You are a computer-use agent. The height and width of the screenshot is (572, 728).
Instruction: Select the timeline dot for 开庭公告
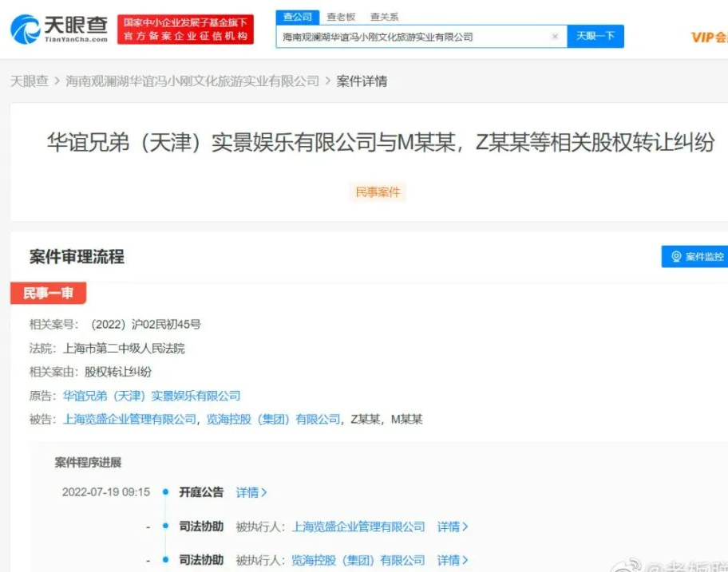tap(165, 491)
